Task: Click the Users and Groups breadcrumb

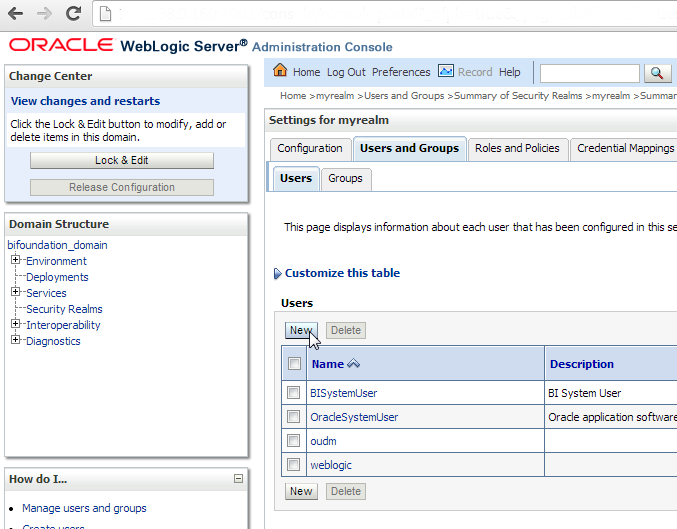Action: tap(404, 96)
